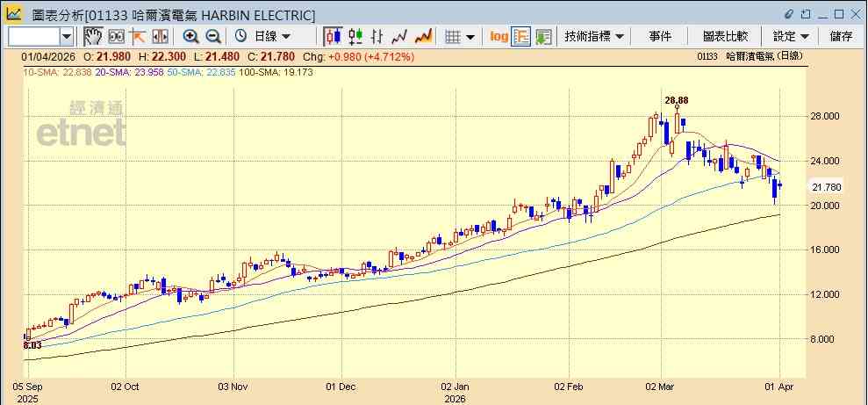868x405 pixels.
Task: Click the 28.88 high price label
Action: tap(676, 100)
